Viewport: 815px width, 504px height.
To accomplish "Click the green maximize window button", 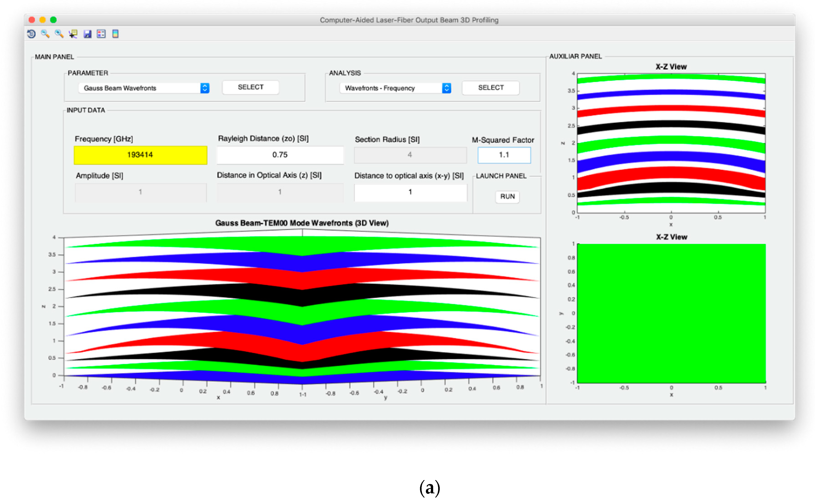I will [x=53, y=20].
